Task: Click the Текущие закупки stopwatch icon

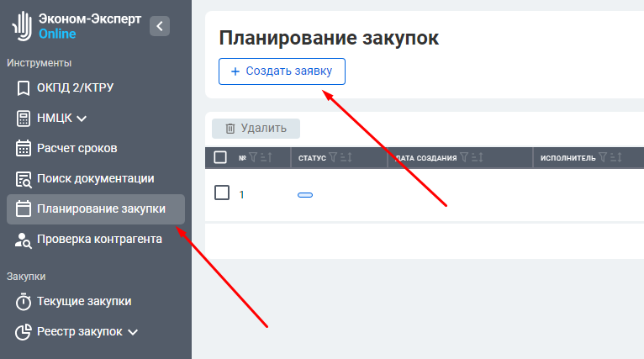Action: pyautogui.click(x=23, y=302)
